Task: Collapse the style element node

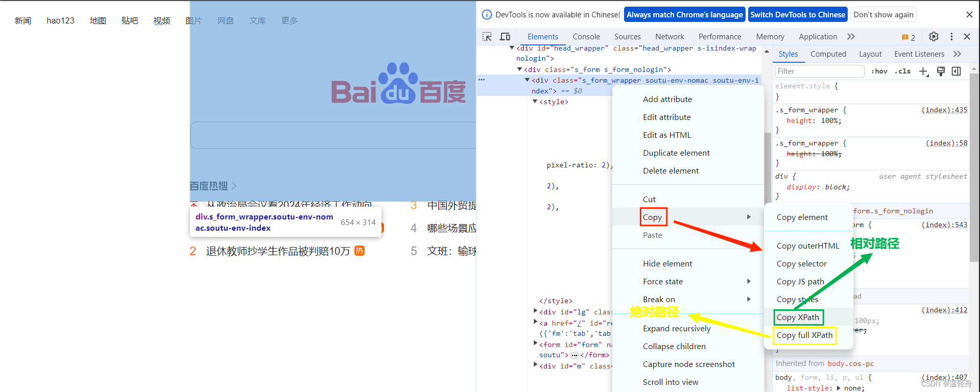Action: pyautogui.click(x=535, y=102)
